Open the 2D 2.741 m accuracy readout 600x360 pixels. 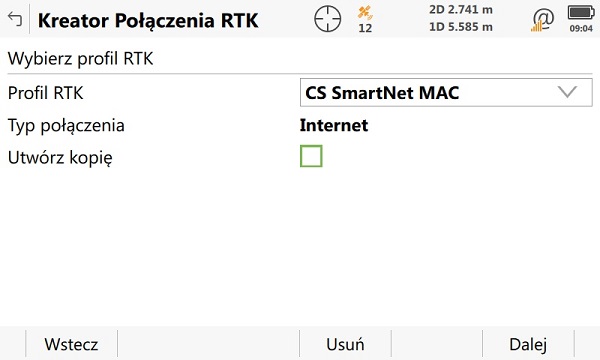point(461,10)
